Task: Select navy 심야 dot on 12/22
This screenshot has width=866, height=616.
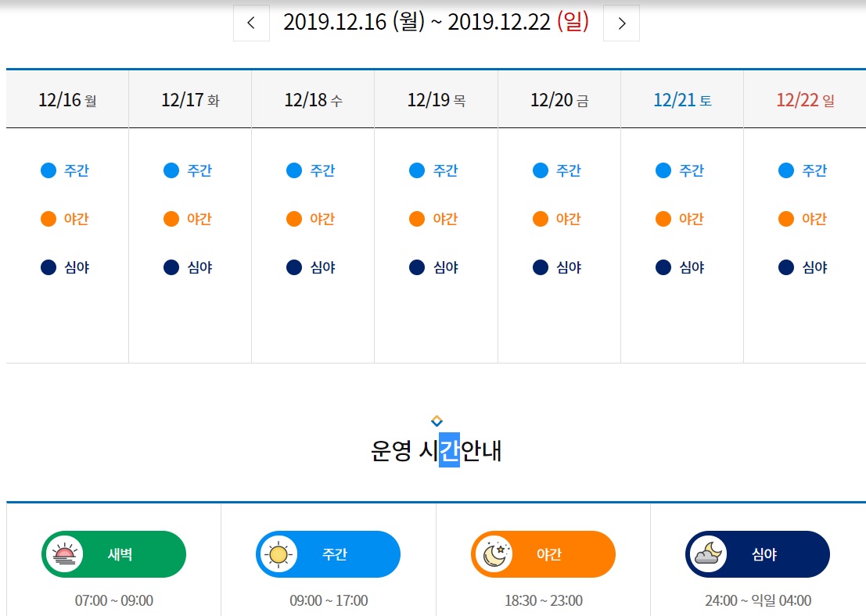Action: click(786, 267)
